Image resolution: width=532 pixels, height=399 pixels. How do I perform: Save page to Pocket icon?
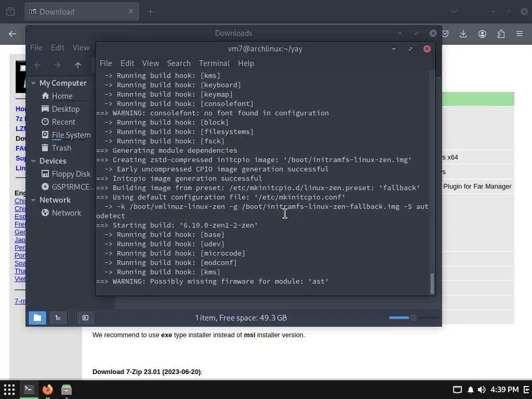(x=445, y=34)
